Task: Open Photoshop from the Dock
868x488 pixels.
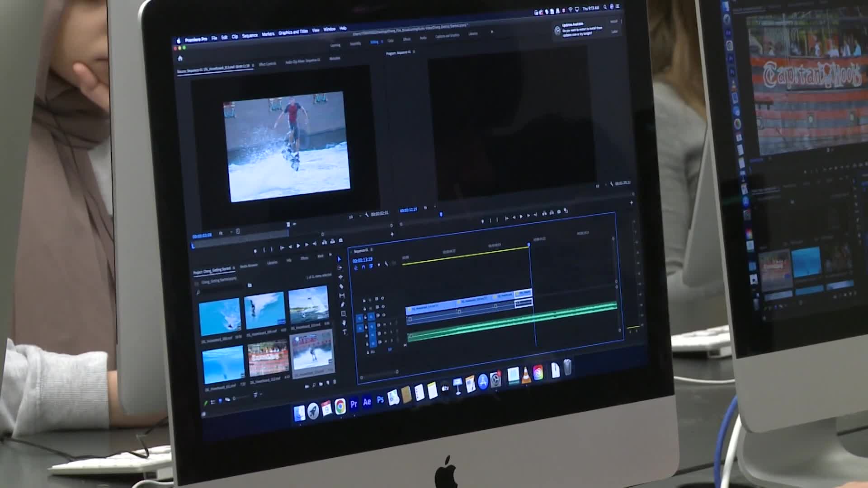Action: click(x=380, y=400)
